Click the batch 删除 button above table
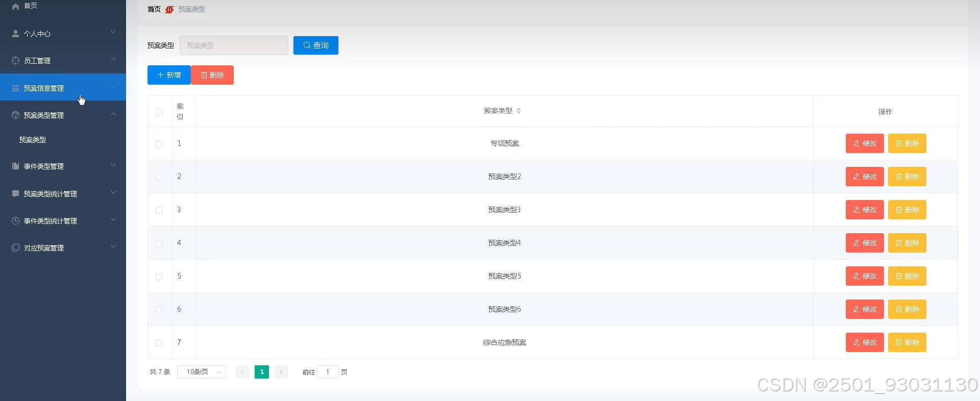The image size is (980, 401). point(212,75)
